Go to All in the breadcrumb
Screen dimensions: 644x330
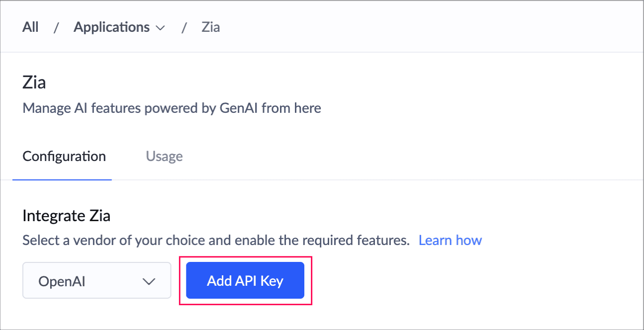tap(30, 27)
